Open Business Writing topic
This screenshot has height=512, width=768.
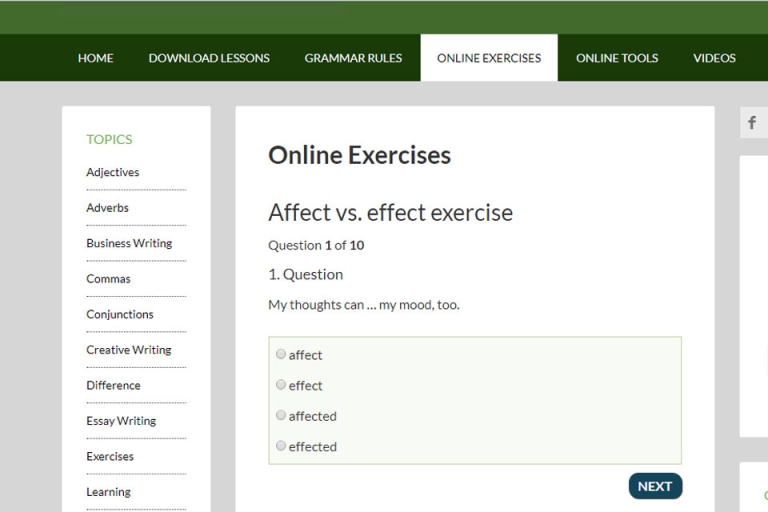point(129,243)
